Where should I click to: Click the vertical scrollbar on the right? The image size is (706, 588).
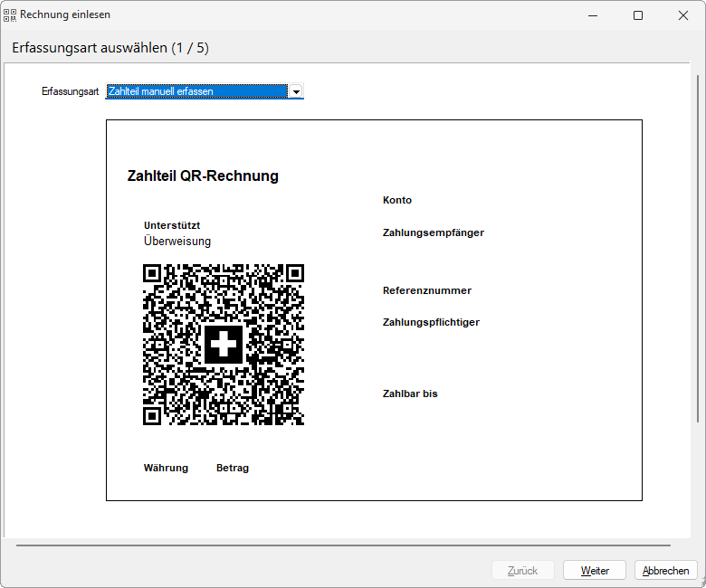click(x=697, y=253)
